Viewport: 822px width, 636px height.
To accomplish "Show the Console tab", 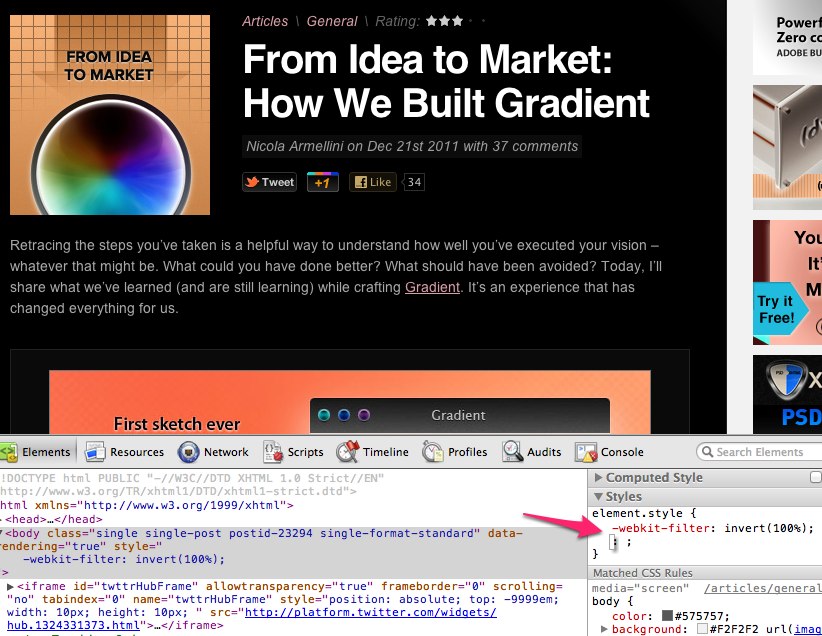I will (x=609, y=452).
